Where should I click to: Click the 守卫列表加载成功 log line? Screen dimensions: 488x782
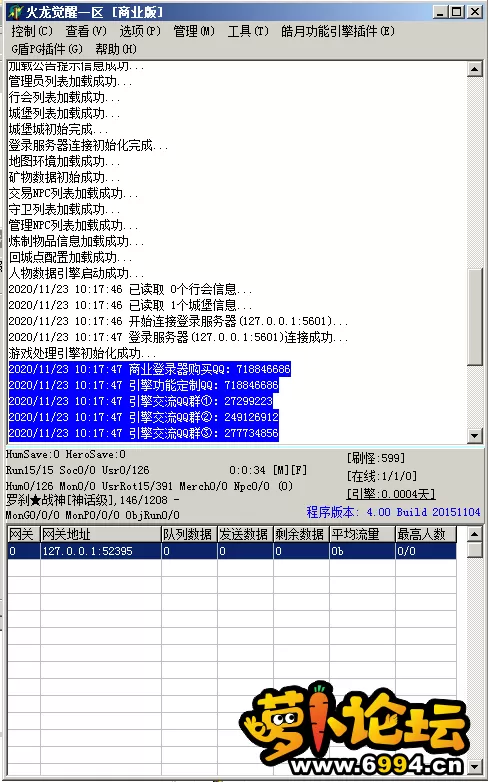[x=64, y=209]
